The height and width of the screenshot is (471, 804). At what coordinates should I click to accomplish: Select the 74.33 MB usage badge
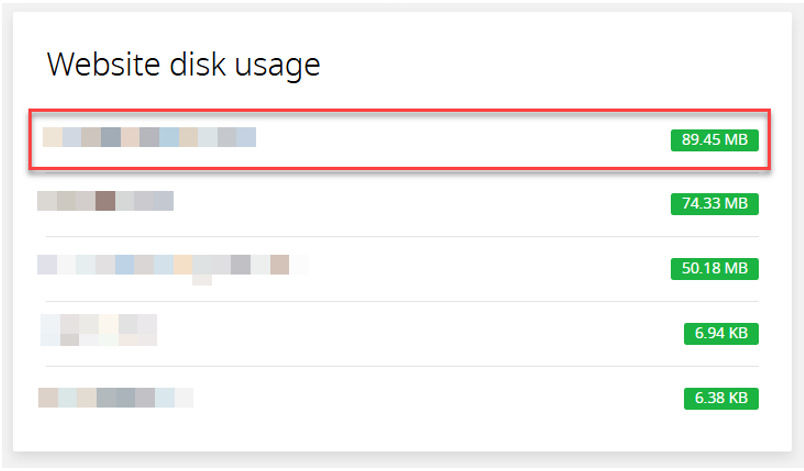pyautogui.click(x=714, y=204)
